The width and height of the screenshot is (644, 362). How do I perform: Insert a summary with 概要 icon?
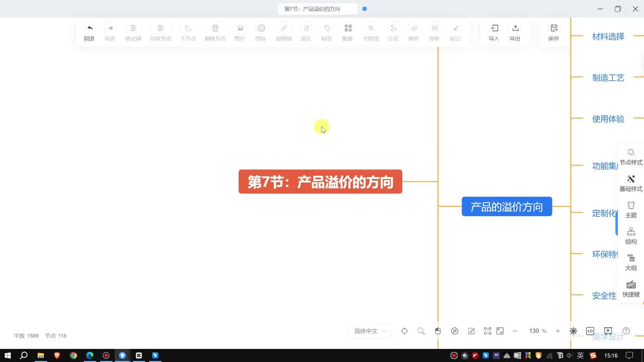coord(348,28)
